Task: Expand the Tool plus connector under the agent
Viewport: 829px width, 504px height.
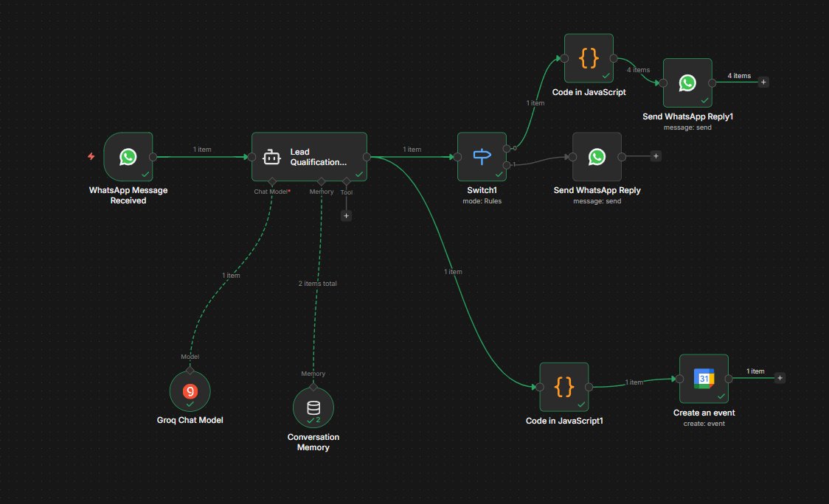Action: click(x=346, y=215)
